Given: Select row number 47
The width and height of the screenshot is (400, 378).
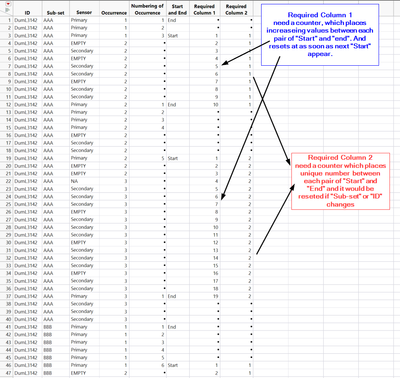Looking at the screenshot, I should click(8, 373).
